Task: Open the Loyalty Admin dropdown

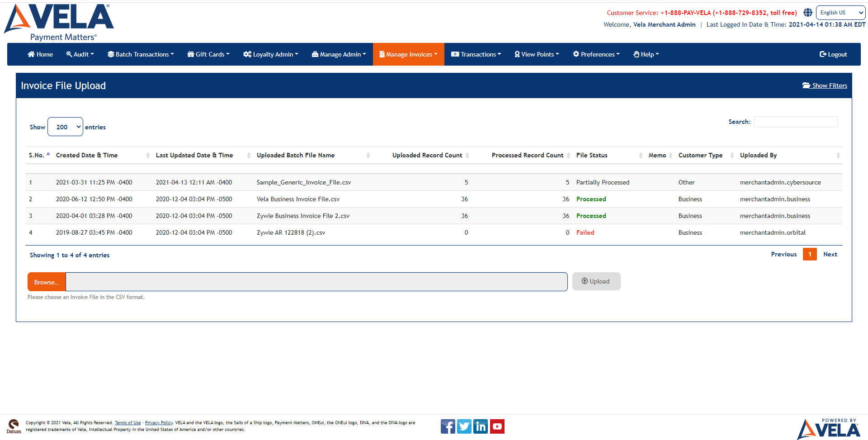Action: [271, 54]
